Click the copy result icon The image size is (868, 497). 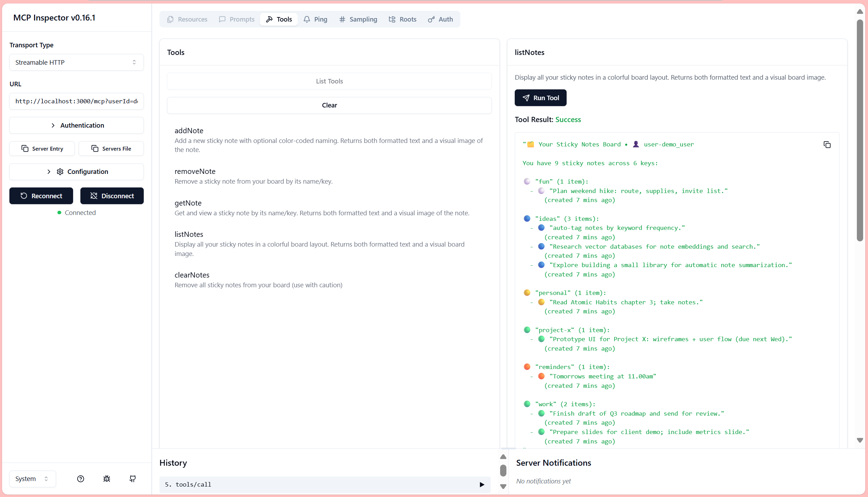pos(827,145)
